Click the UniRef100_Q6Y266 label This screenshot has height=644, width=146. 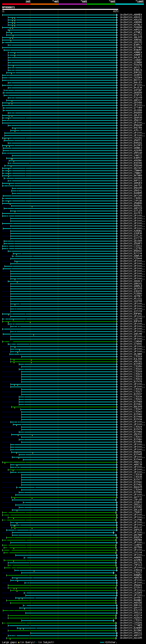(x=131, y=196)
